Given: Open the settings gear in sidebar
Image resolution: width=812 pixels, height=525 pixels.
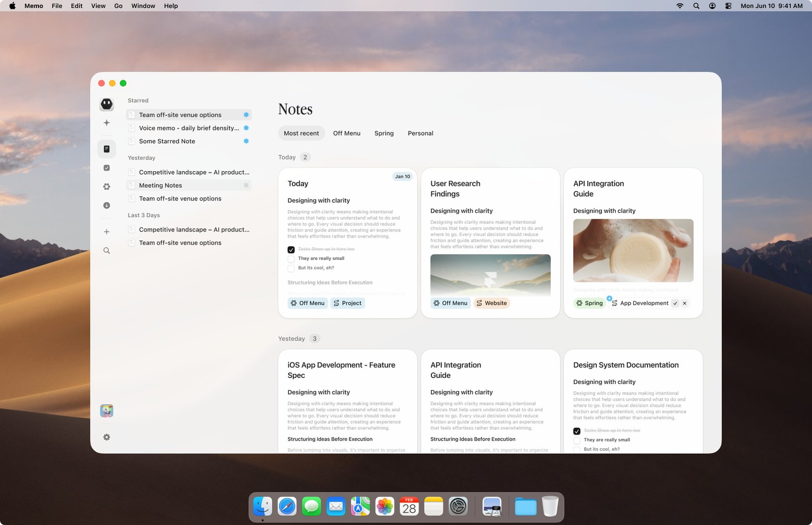Looking at the screenshot, I should click(x=107, y=437).
